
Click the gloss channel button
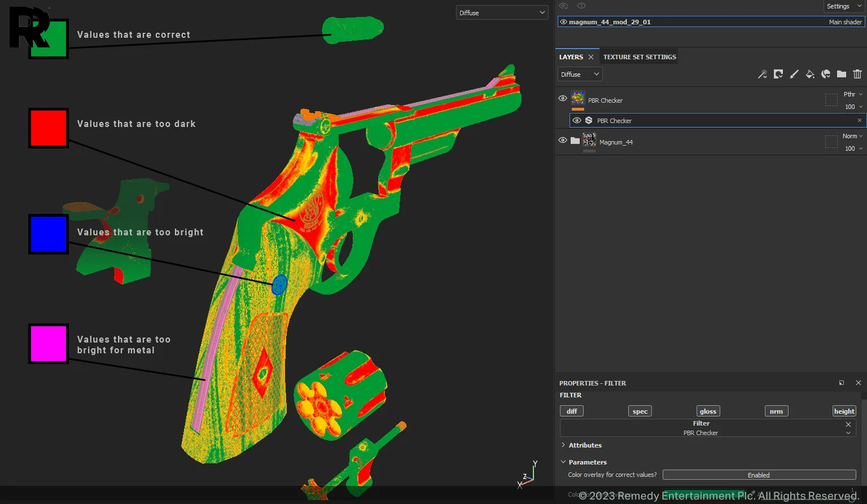click(x=708, y=411)
